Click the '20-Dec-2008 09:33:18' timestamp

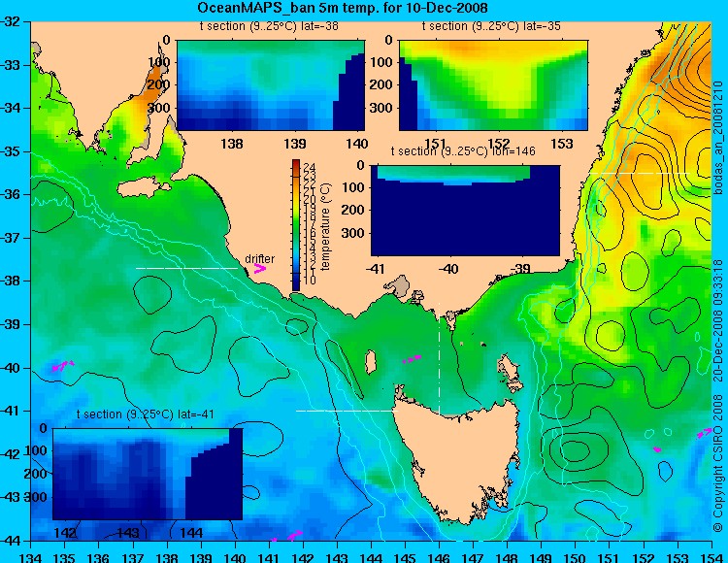coord(718,319)
